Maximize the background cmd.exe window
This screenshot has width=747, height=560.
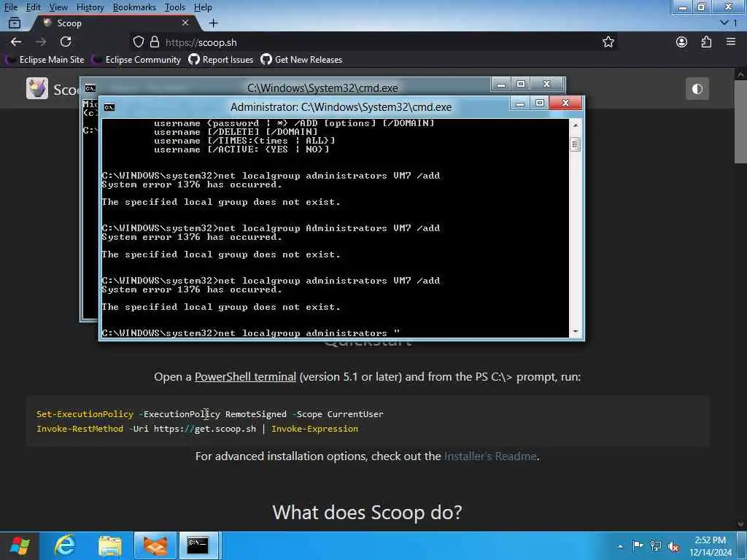coord(521,85)
